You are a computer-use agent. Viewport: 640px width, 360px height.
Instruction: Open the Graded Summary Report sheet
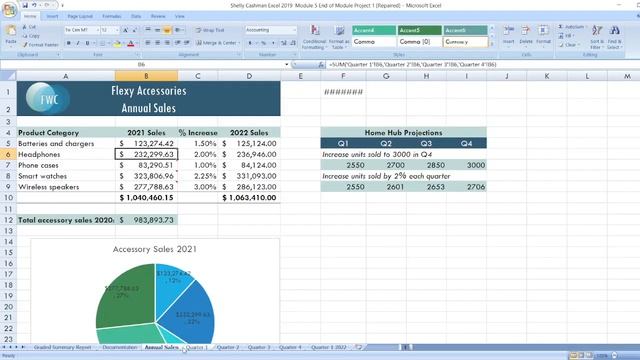pyautogui.click(x=62, y=347)
